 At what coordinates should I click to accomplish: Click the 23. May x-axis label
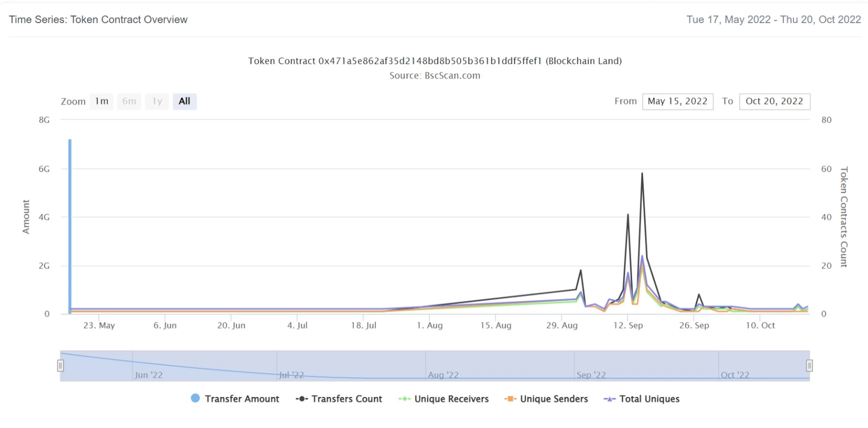pos(99,326)
